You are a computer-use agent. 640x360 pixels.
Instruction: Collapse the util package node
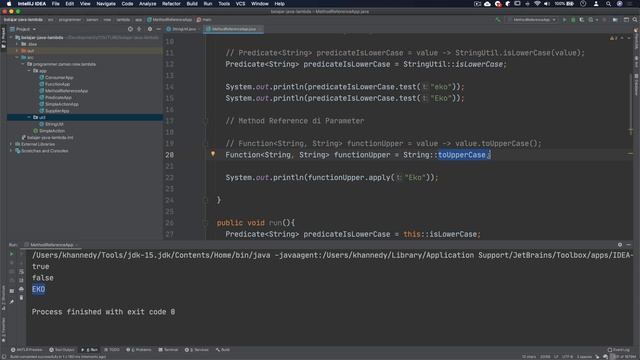click(x=29, y=117)
